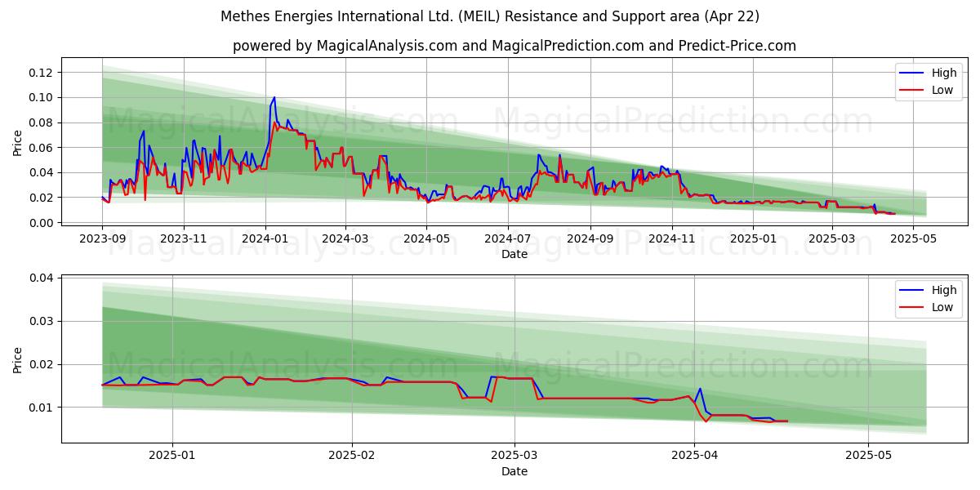Screen dimensions: 980x490
Task: Click the 0.10 price tick on top chart
Action: [41, 97]
